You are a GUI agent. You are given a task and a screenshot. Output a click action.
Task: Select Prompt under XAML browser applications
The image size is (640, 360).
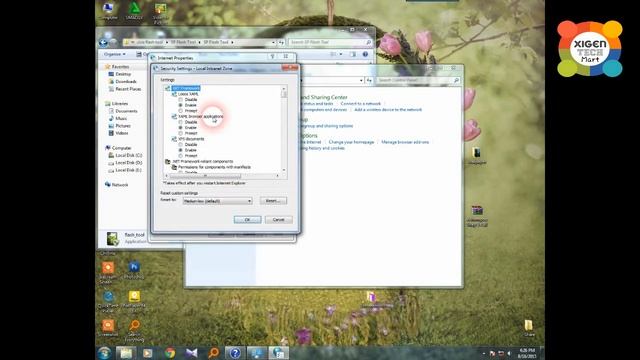180,133
